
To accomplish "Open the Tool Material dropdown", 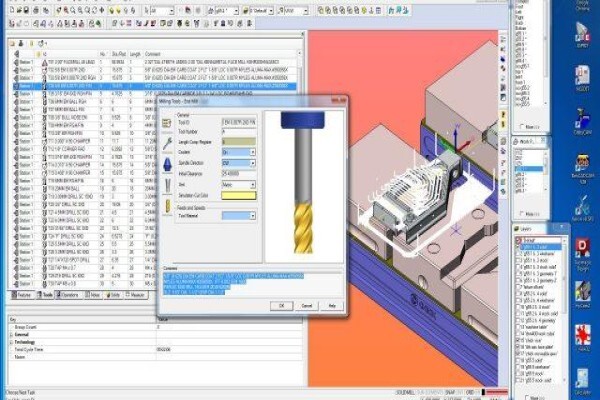I will tap(239, 216).
